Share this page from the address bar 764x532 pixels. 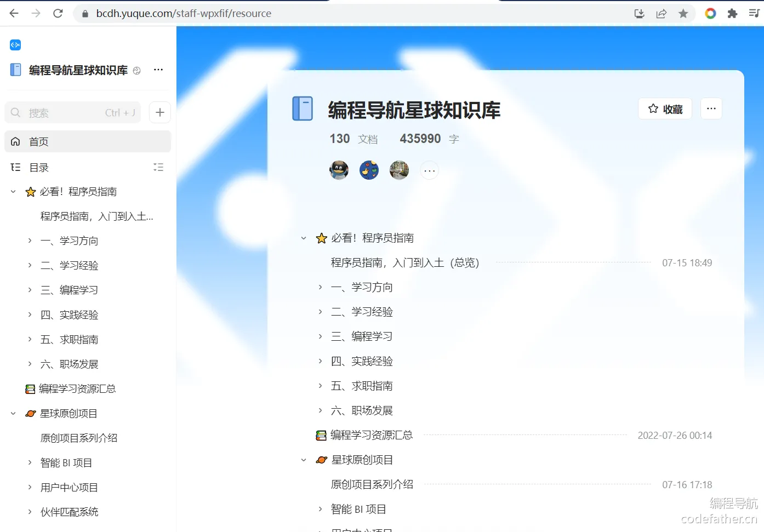click(662, 14)
